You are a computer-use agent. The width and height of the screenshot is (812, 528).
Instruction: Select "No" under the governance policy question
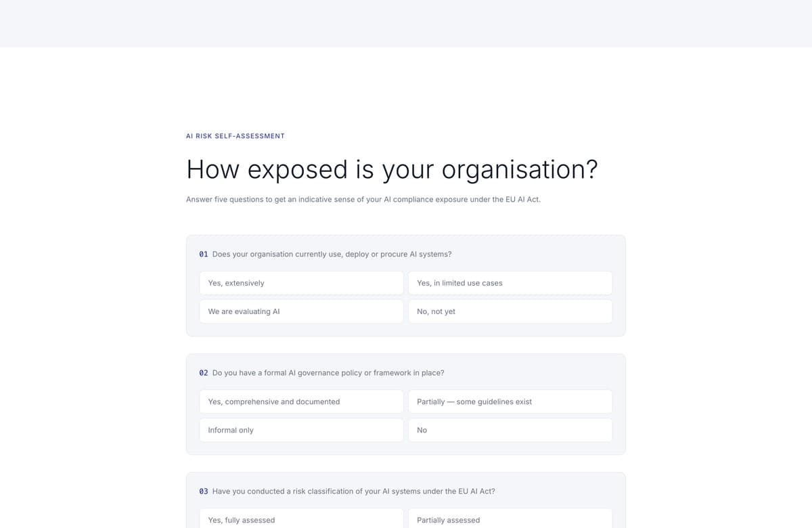coord(510,430)
